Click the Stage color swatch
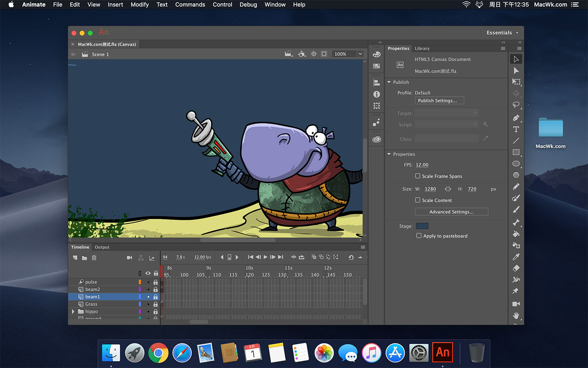Viewport: 588px width, 368px height. 422,226
